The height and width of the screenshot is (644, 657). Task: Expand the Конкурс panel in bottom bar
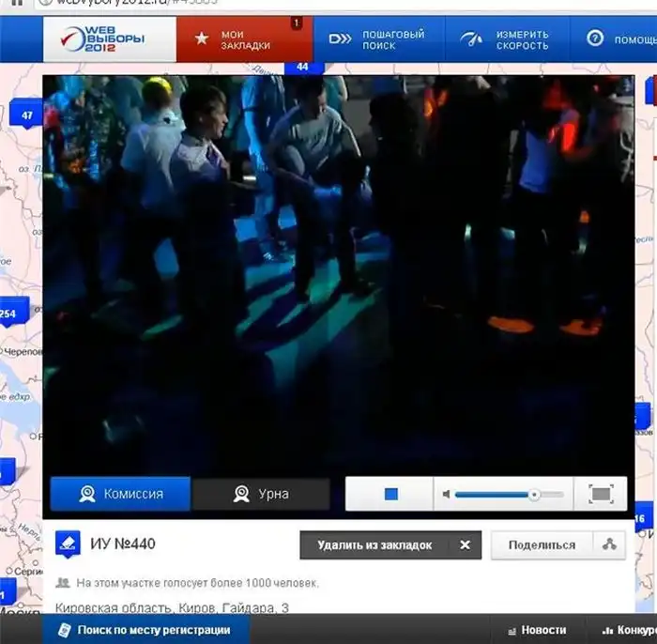click(x=627, y=630)
